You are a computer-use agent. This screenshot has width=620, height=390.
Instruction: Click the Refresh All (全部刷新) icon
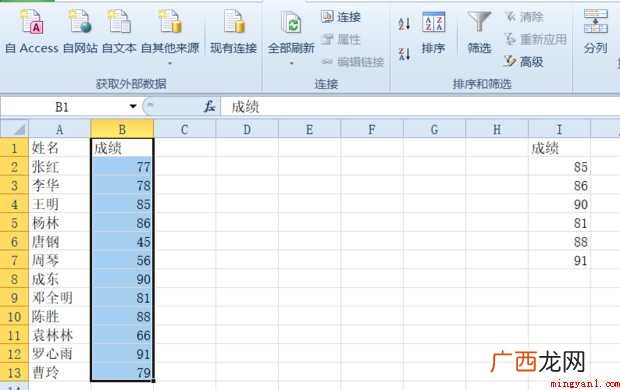pyautogui.click(x=291, y=23)
